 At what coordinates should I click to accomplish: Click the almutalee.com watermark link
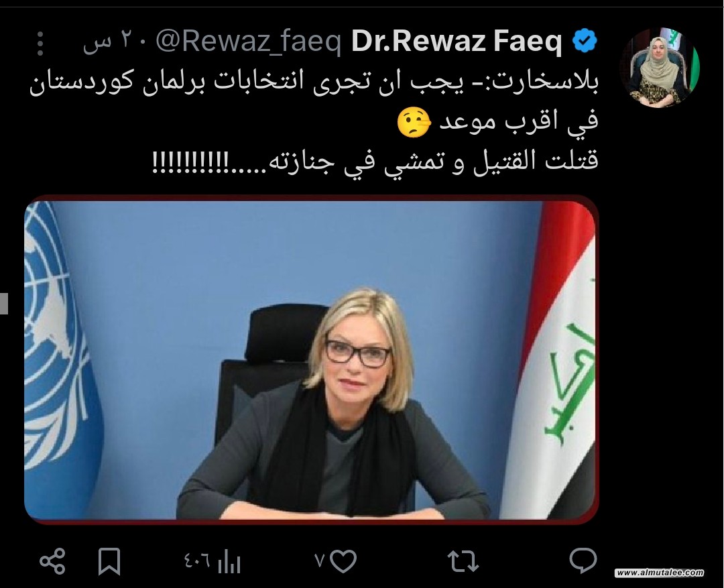[660, 573]
